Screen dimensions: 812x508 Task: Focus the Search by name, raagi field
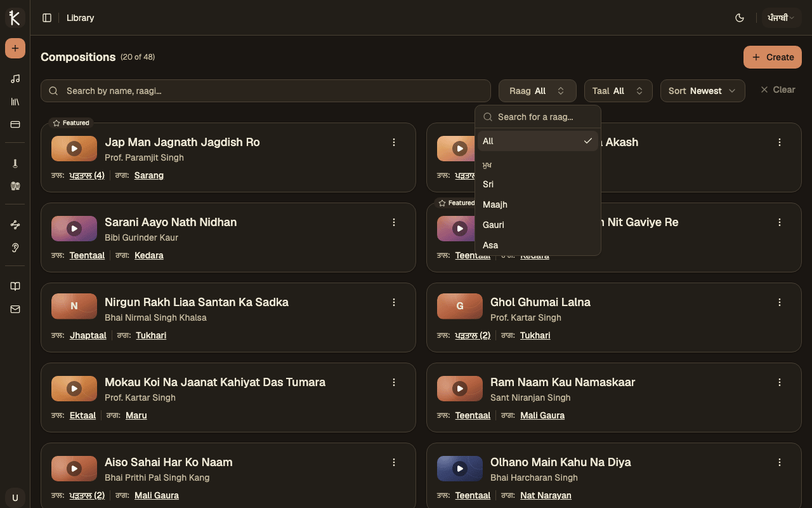266,91
